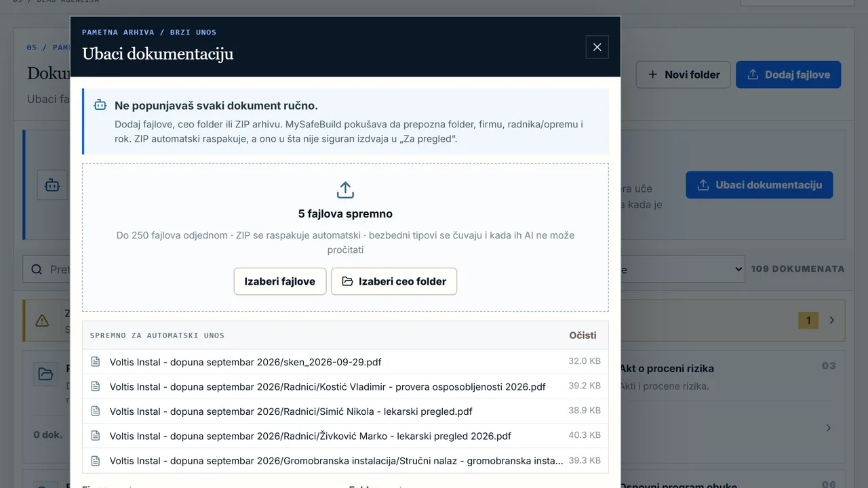Click the folder icon on the background card

click(45, 374)
